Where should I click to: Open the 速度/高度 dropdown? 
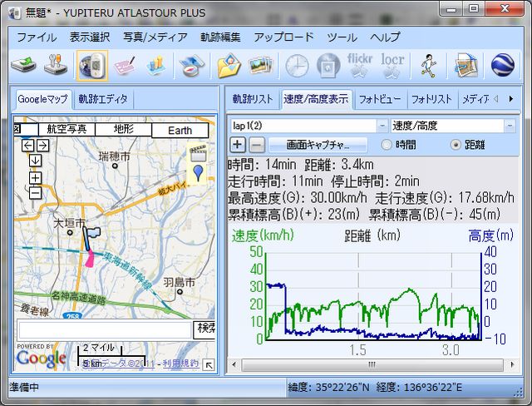510,126
